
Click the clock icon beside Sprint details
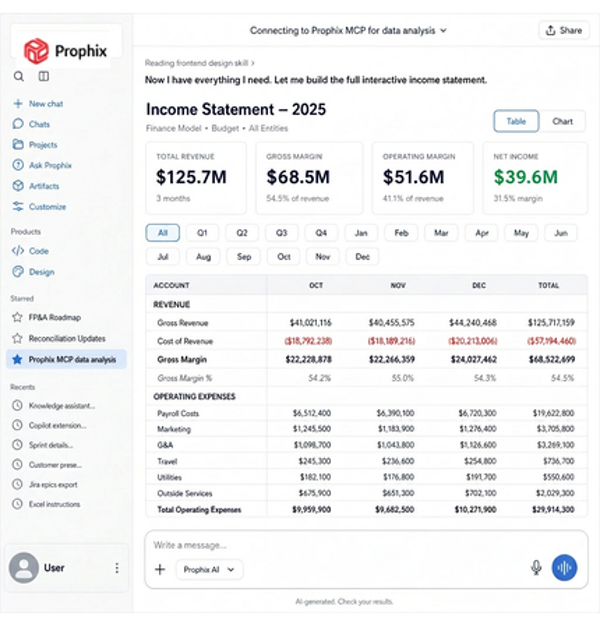pos(17,445)
